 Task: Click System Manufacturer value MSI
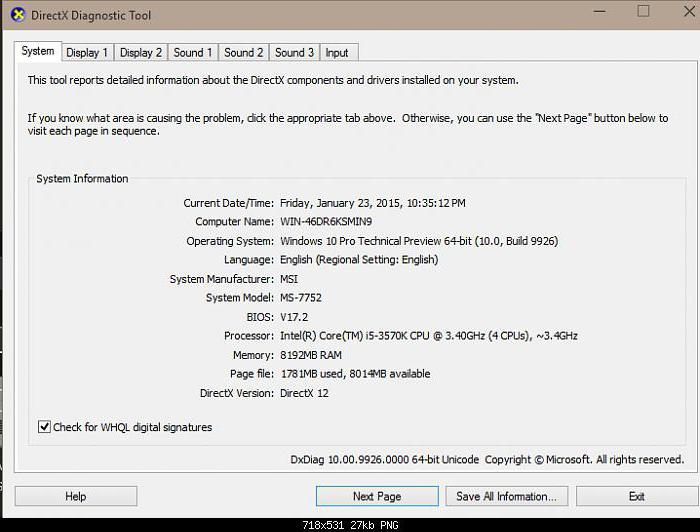click(x=289, y=279)
